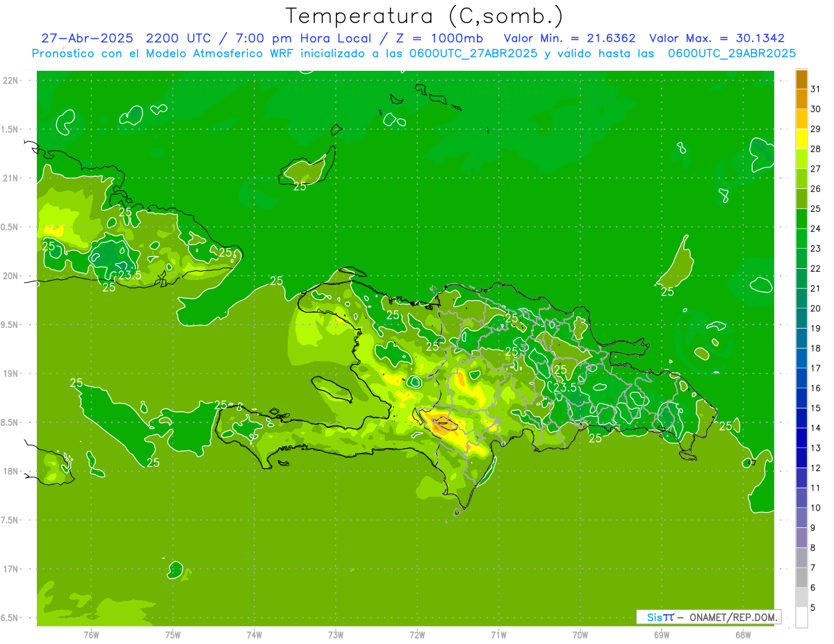Click the title 'Temperatura (C,somb.)'
Image resolution: width=834 pixels, height=644 pixels.
click(424, 17)
